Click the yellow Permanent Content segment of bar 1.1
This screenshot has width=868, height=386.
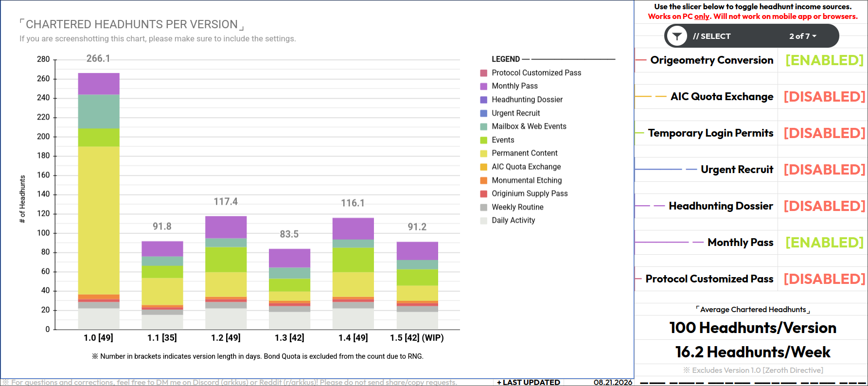point(162,292)
